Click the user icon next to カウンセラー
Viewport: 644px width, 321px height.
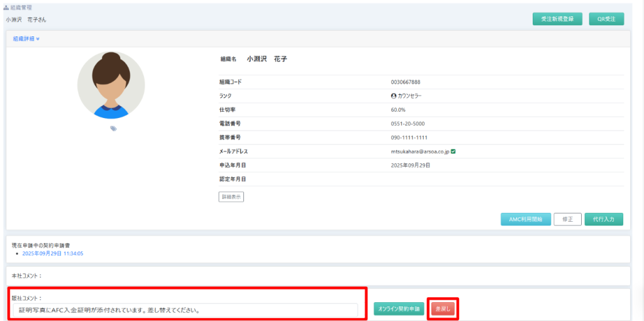(393, 96)
